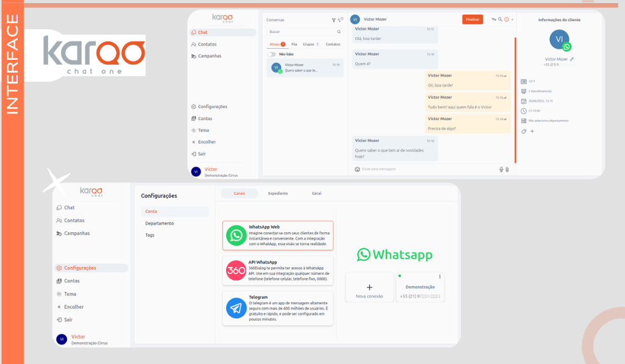This screenshot has width=625, height=364.
Task: Open the three-dot menu on Demonstração connection
Action: point(440,277)
